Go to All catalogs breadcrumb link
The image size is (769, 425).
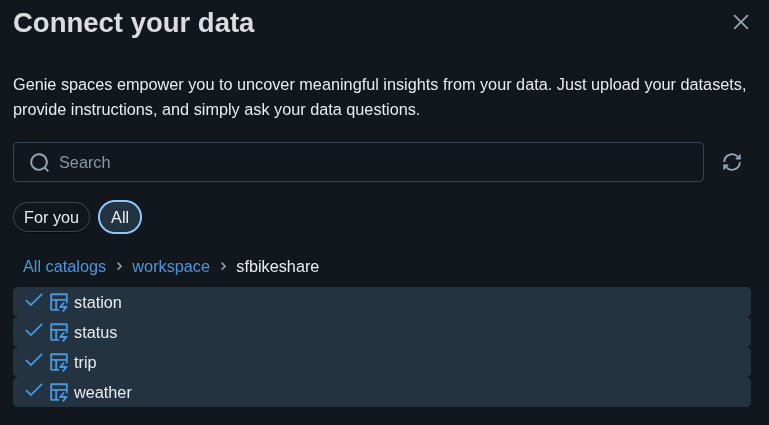64,266
